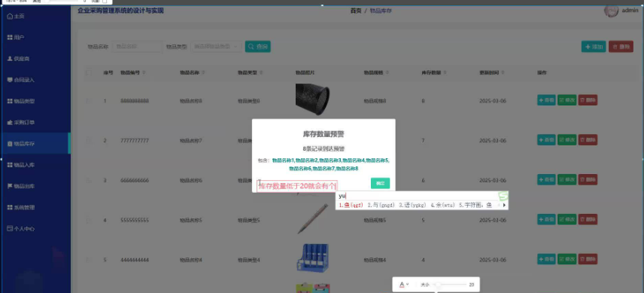The image size is (644, 293).
Task: Click the red annotation text box
Action: tap(297, 187)
